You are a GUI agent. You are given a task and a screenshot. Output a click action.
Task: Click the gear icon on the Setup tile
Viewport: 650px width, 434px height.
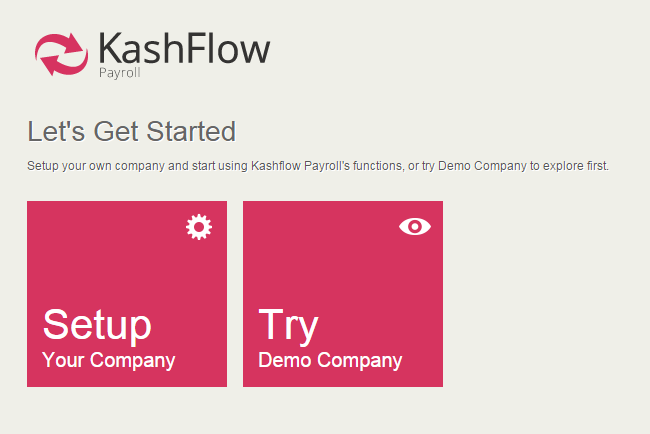(199, 227)
